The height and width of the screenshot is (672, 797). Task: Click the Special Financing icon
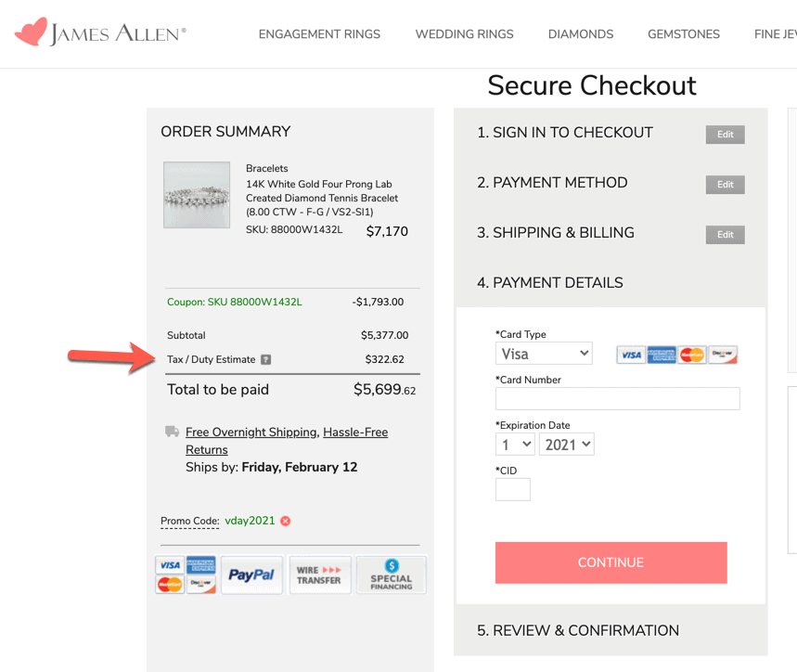pos(391,575)
